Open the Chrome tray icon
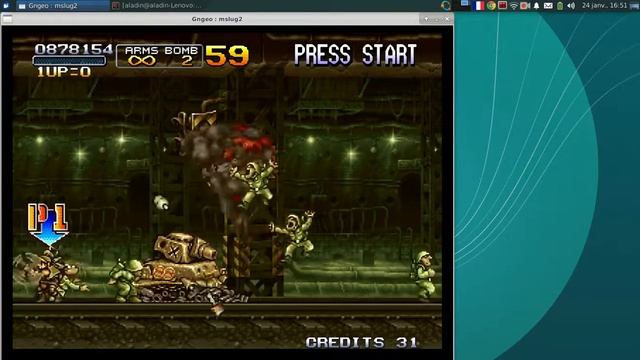The image size is (640, 360). coord(491,5)
